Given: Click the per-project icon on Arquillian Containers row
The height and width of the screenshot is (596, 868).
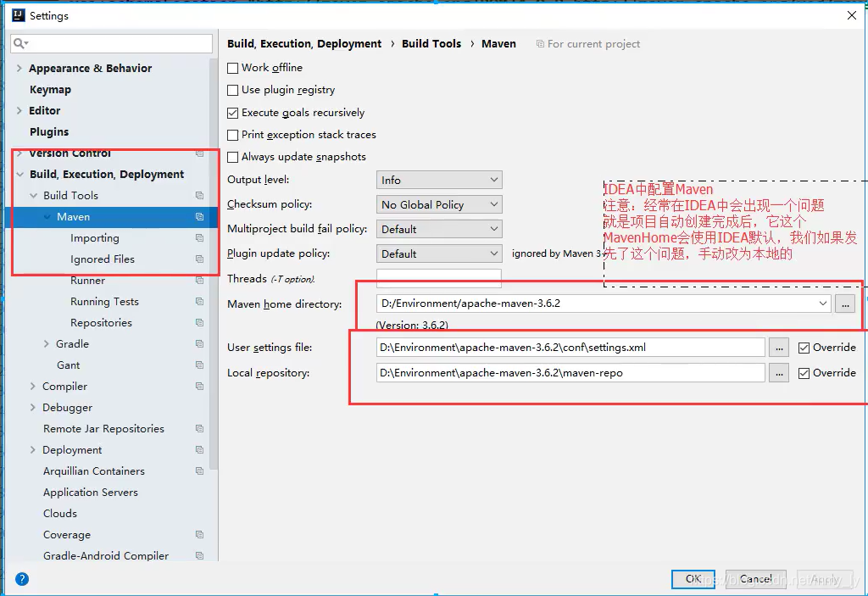Looking at the screenshot, I should point(199,471).
